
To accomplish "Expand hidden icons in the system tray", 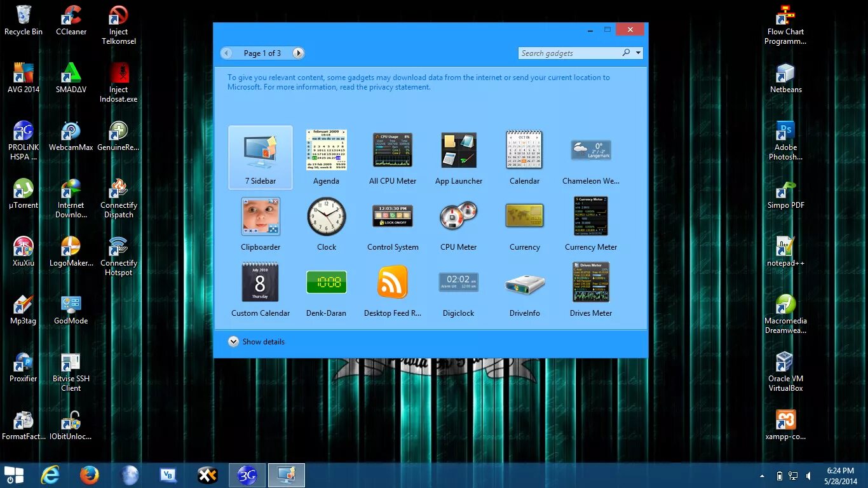I will tap(762, 475).
